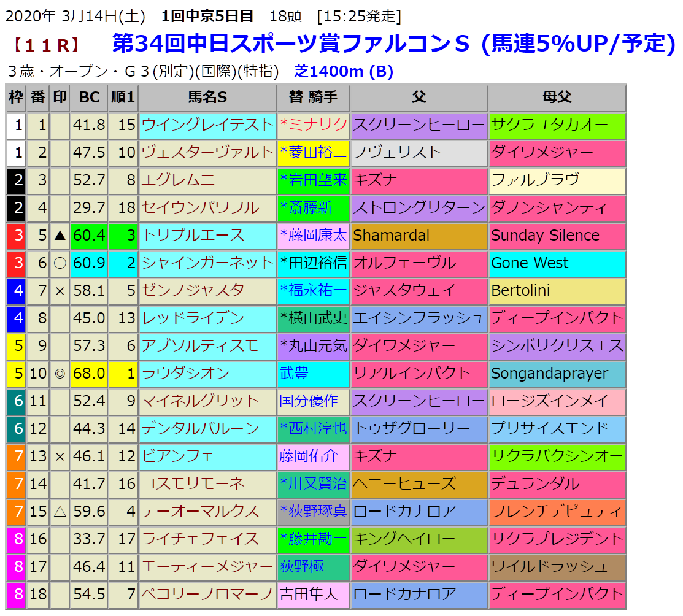Open horse シャインガーネット entry
Viewport: 683px width, 616px height.
(x=207, y=263)
